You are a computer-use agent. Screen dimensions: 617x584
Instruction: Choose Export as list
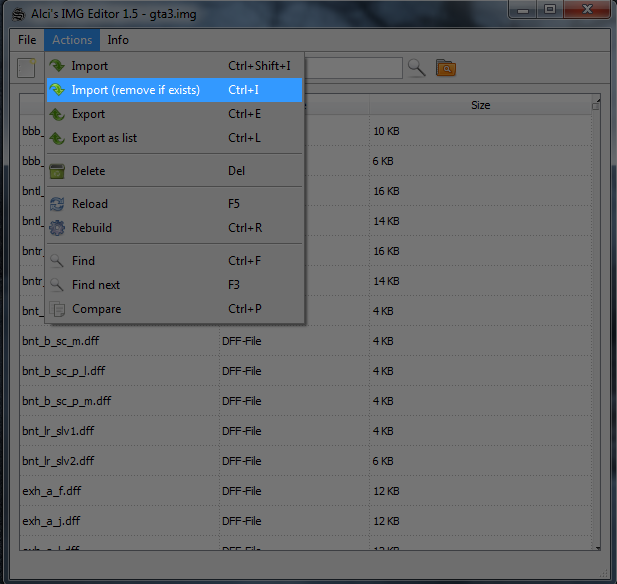tap(174, 138)
